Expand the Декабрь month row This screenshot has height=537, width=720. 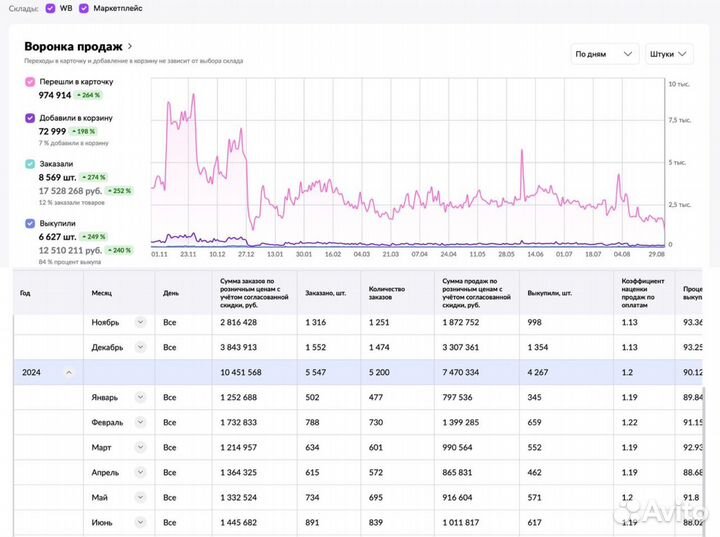140,347
